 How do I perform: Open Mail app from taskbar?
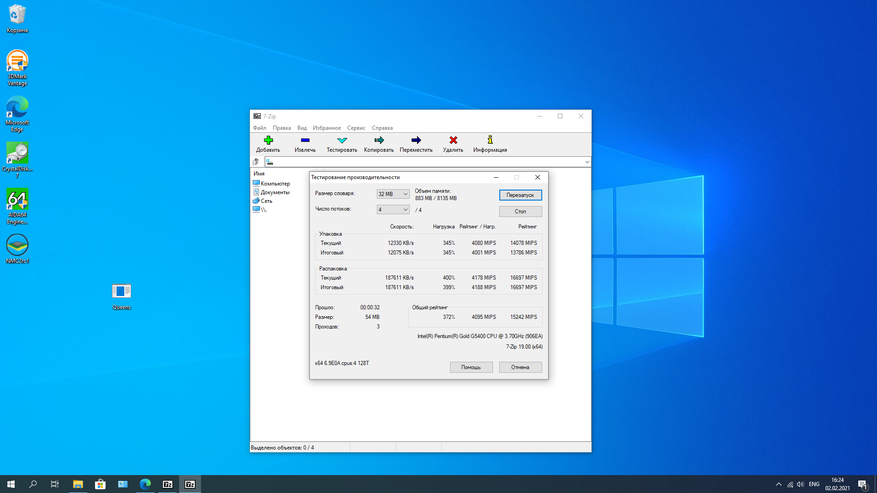[x=122, y=484]
